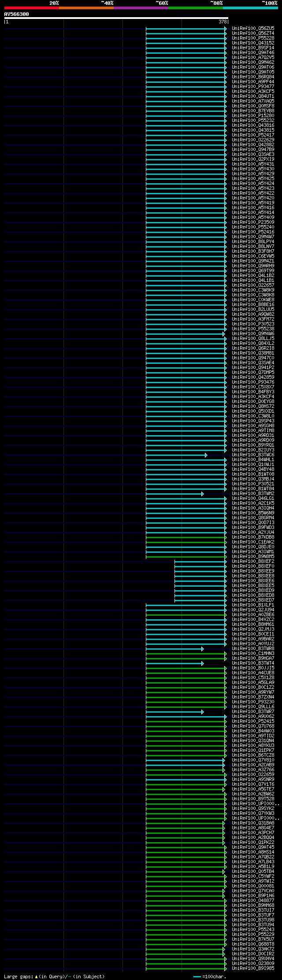This screenshot has height=980, width=282.
Task: Select hit label UniRef100_Q31QN4
Action: point(253,740)
